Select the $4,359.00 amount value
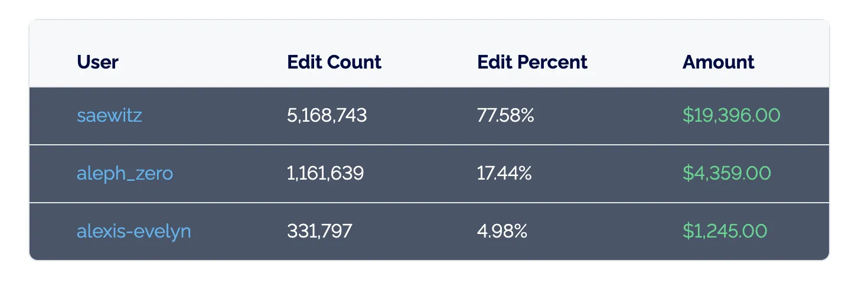Viewport: 868px width, 299px height. click(726, 173)
